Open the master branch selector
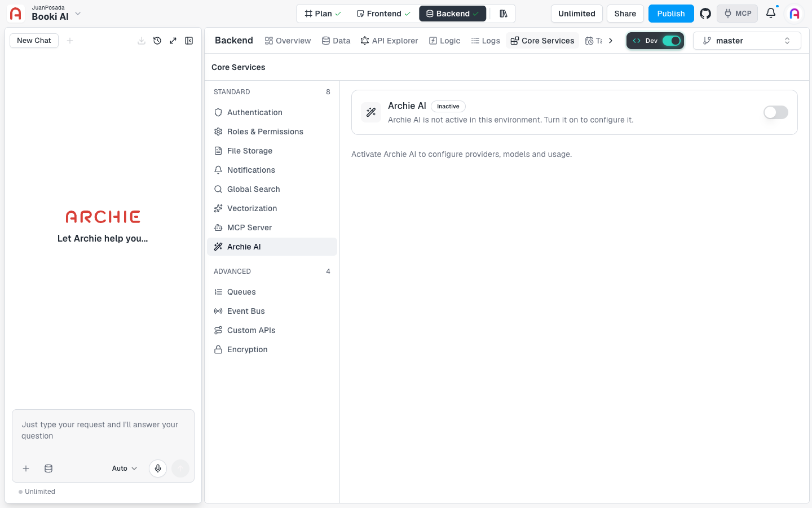The height and width of the screenshot is (508, 812). (747, 41)
